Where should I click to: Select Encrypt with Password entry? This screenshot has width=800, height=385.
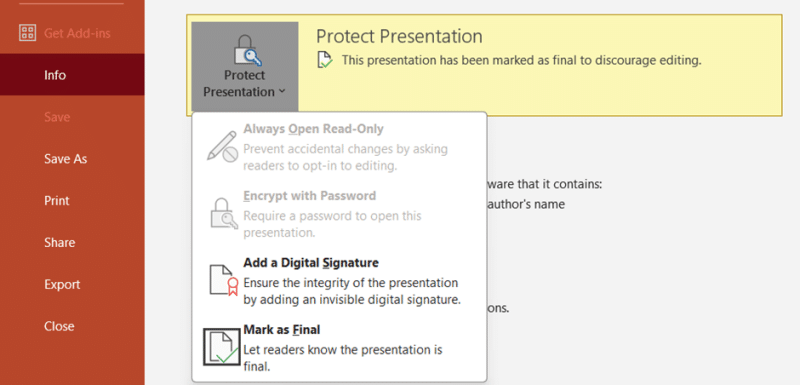(339, 214)
